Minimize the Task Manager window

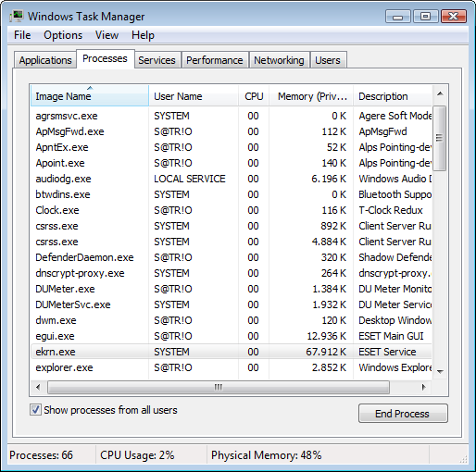click(x=398, y=17)
